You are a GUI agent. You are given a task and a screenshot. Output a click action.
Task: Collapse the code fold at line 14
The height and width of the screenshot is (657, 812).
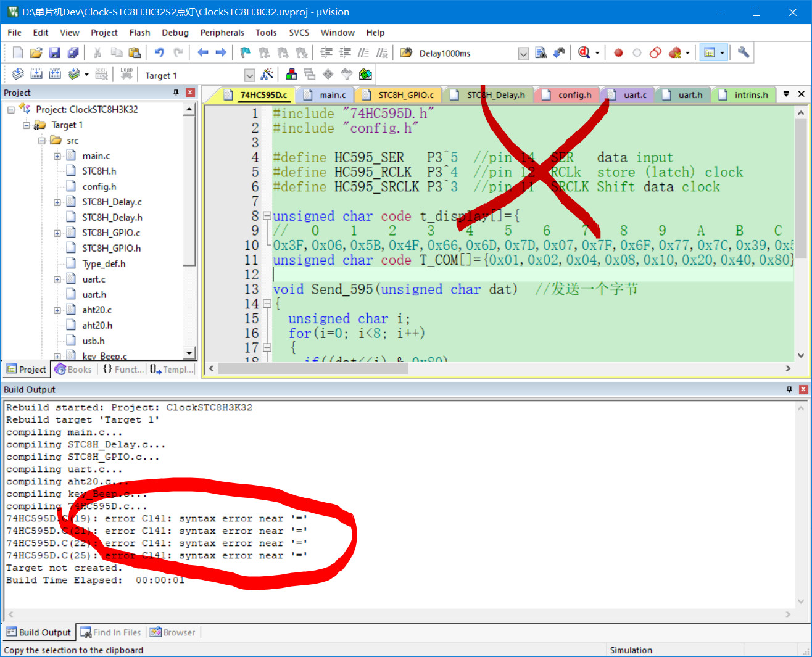coord(267,304)
